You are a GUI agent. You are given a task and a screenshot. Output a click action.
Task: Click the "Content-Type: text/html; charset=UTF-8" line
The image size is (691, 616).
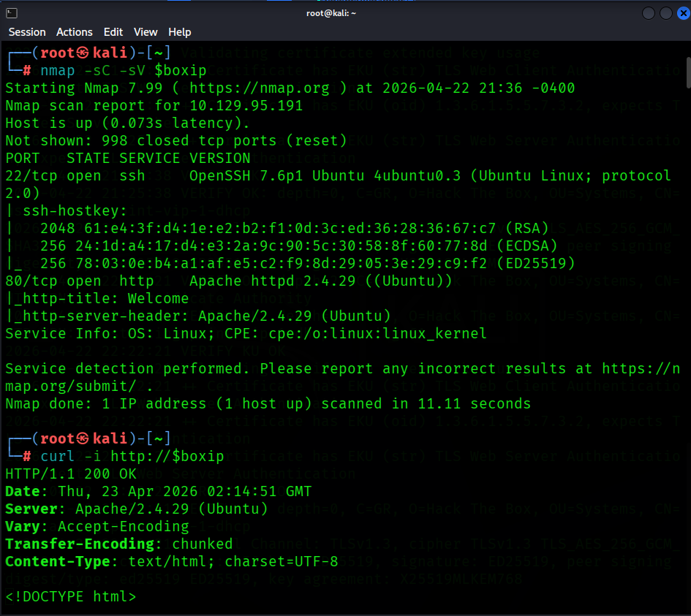tap(172, 562)
